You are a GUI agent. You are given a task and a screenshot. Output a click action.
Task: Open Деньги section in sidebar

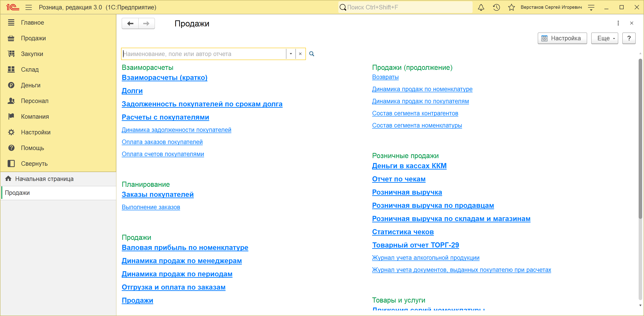point(30,85)
